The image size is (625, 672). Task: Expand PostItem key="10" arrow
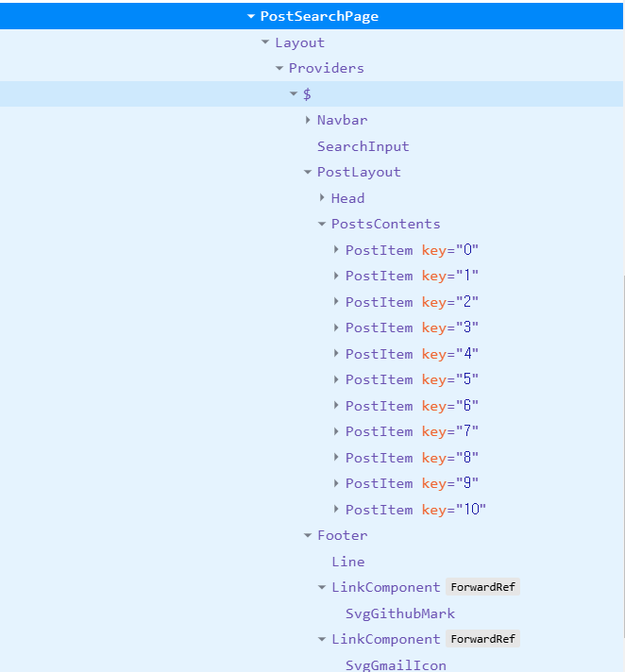pyautogui.click(x=336, y=509)
